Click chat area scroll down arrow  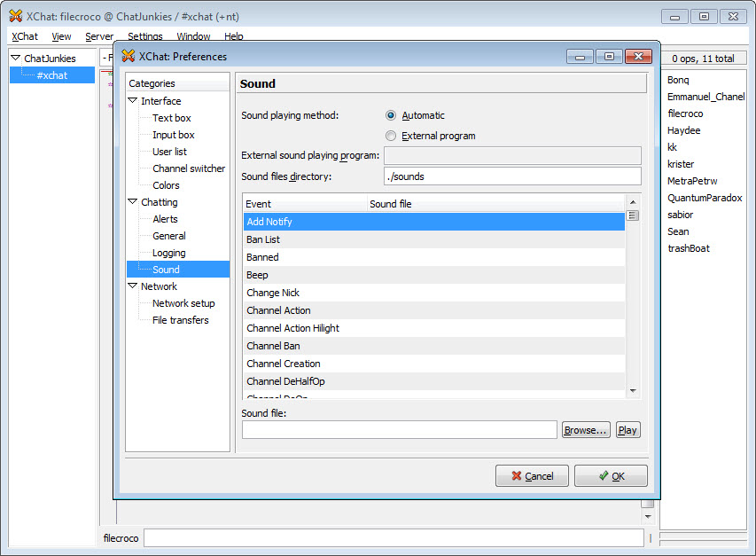(648, 516)
